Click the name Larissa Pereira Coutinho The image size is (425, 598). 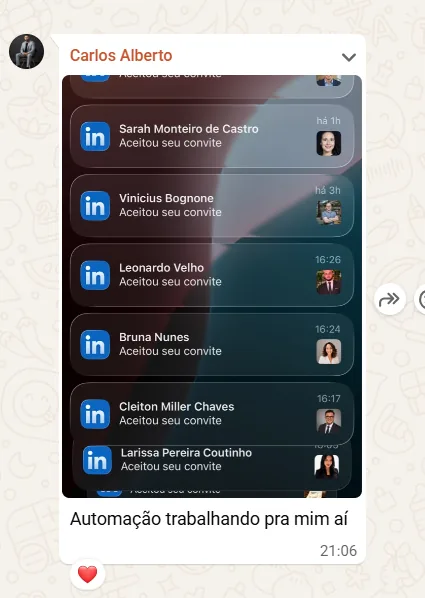point(187,453)
